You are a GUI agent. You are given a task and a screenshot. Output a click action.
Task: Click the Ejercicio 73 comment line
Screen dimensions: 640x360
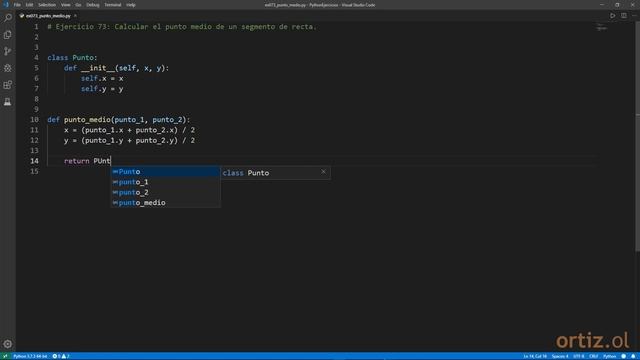click(182, 27)
